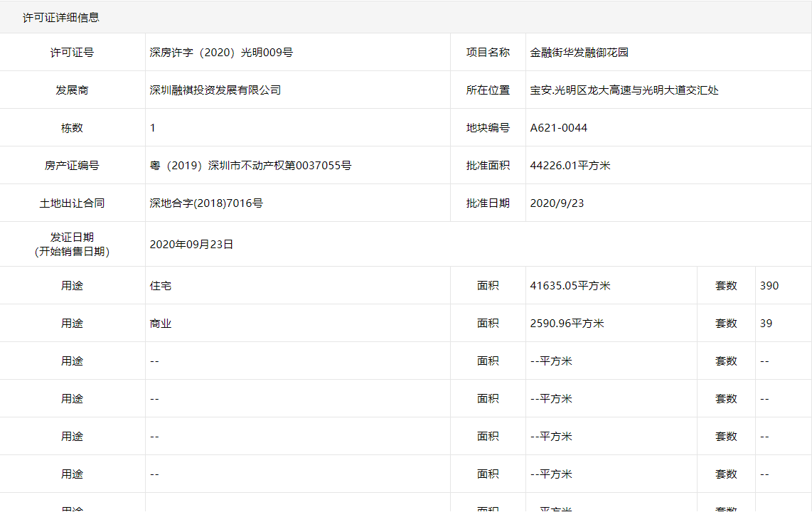Click the 栋数 value showing 1

[x=151, y=127]
